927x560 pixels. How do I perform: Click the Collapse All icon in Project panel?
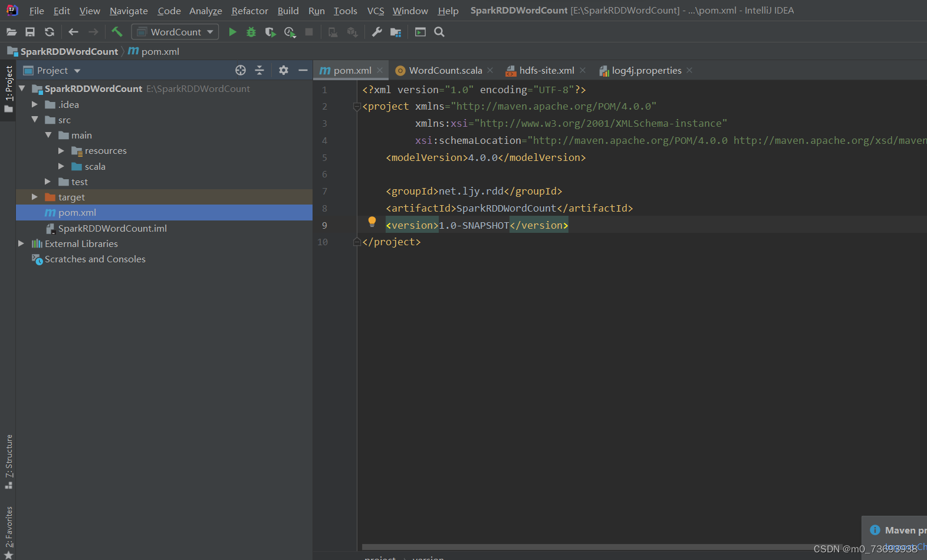(x=259, y=70)
